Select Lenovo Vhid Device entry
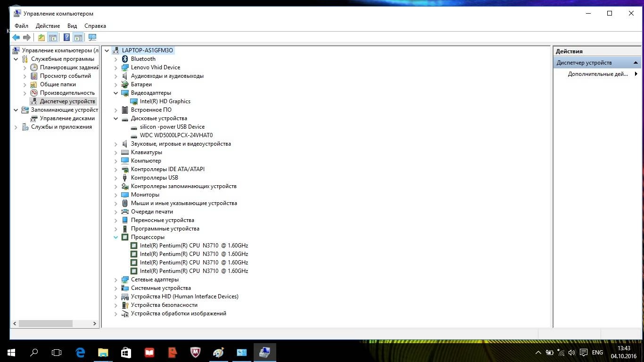The image size is (644, 362). [156, 67]
